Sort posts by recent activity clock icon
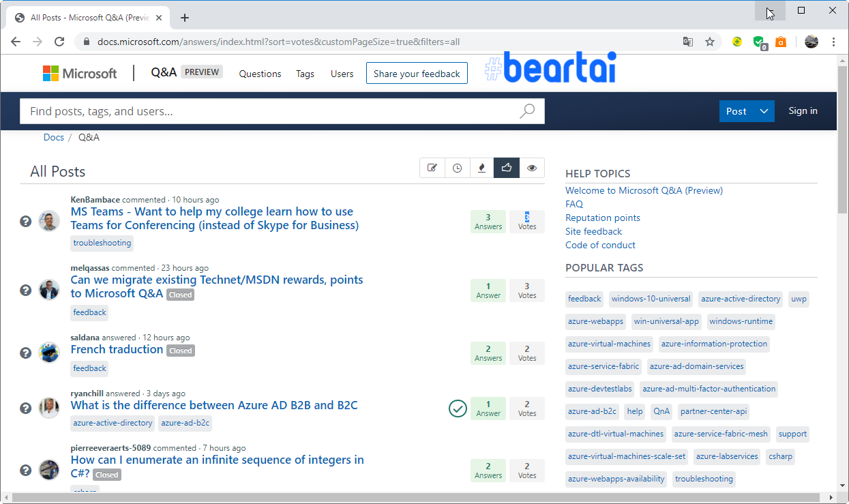The width and height of the screenshot is (849, 504). coord(457,168)
